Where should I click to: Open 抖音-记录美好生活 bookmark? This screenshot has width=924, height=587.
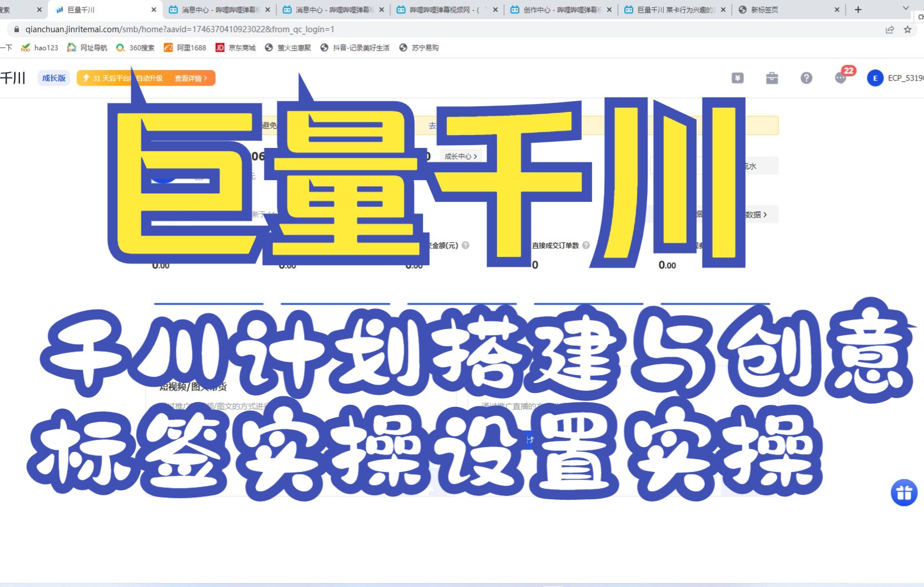(x=355, y=48)
